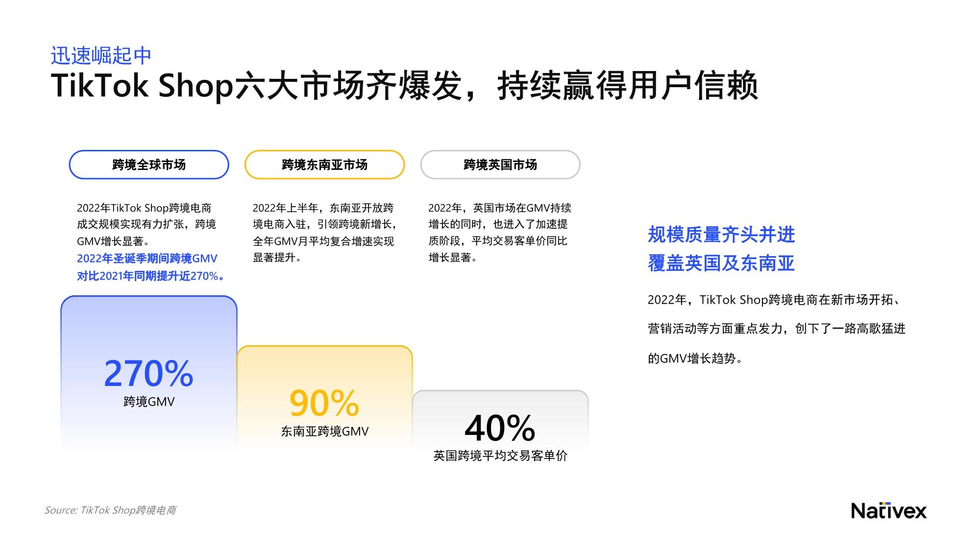Select the 跨境全球市场 pill button
The width and height of the screenshot is (980, 551).
click(149, 165)
